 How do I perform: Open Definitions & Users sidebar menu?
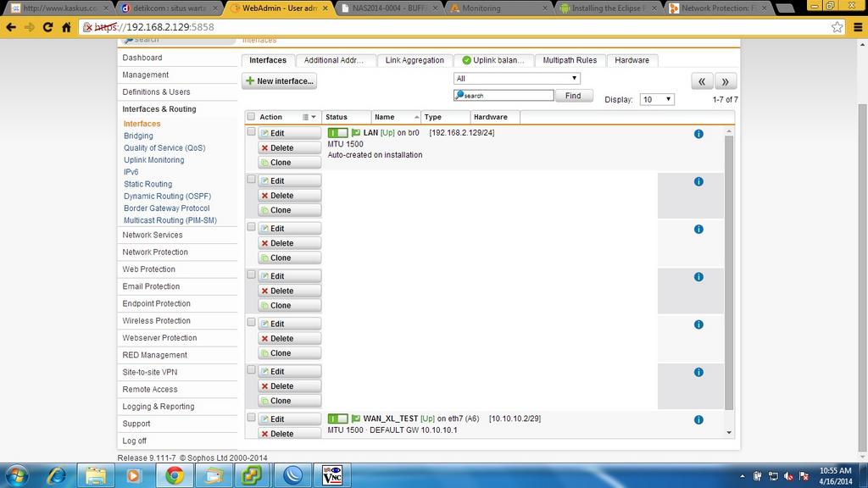(x=156, y=91)
